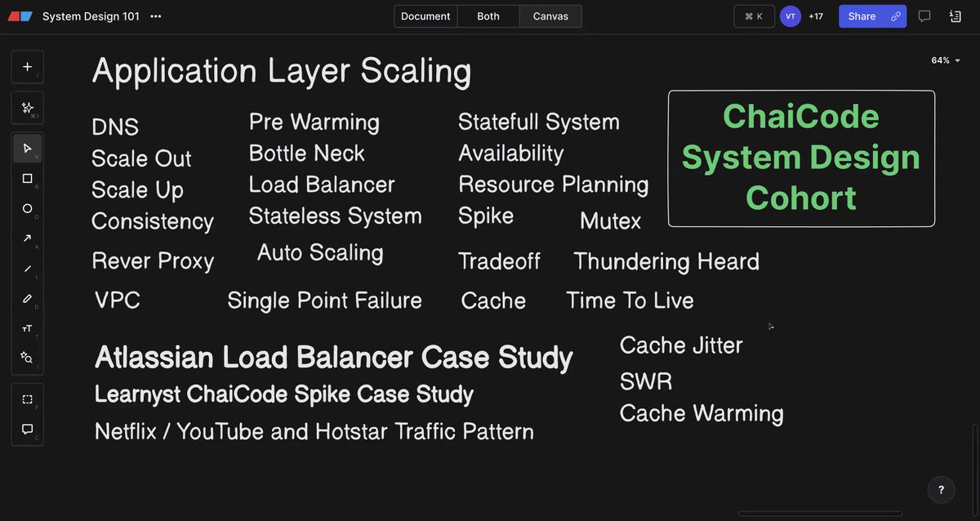Screen dimensions: 980x521
Task: Open the AI sparkle diagram tool
Action: coord(27,108)
